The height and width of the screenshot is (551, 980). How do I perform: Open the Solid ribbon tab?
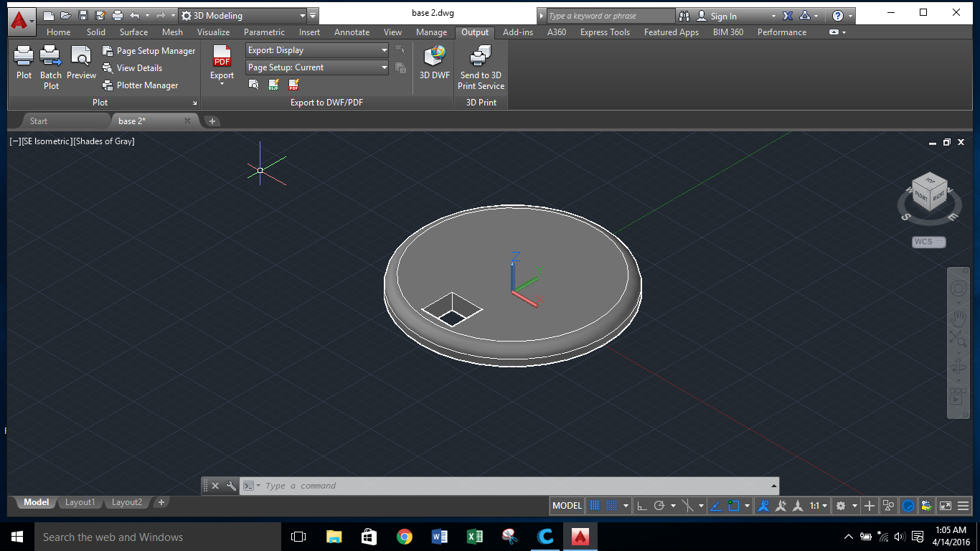[95, 32]
